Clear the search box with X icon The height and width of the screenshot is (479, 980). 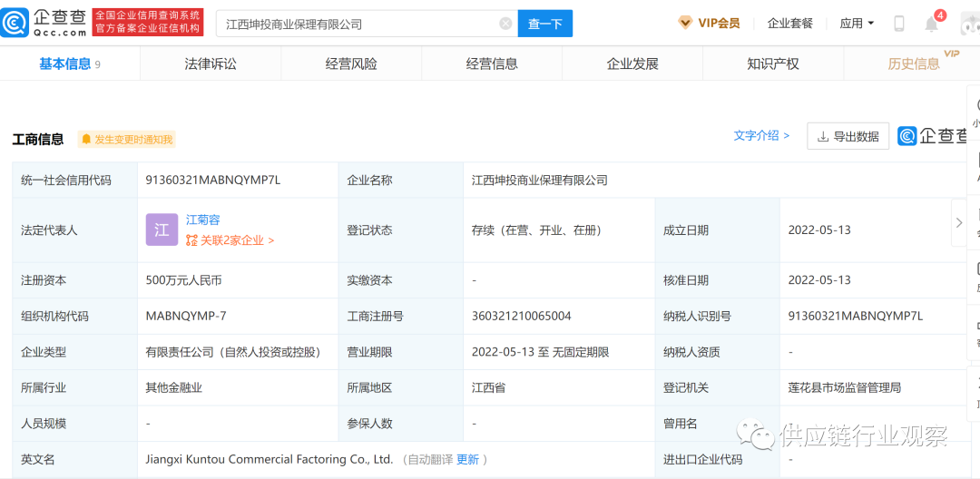coord(505,24)
